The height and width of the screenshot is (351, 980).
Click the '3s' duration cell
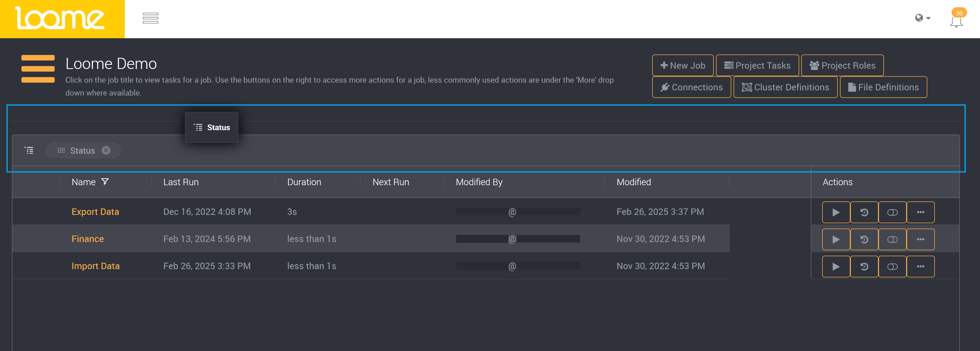click(292, 212)
